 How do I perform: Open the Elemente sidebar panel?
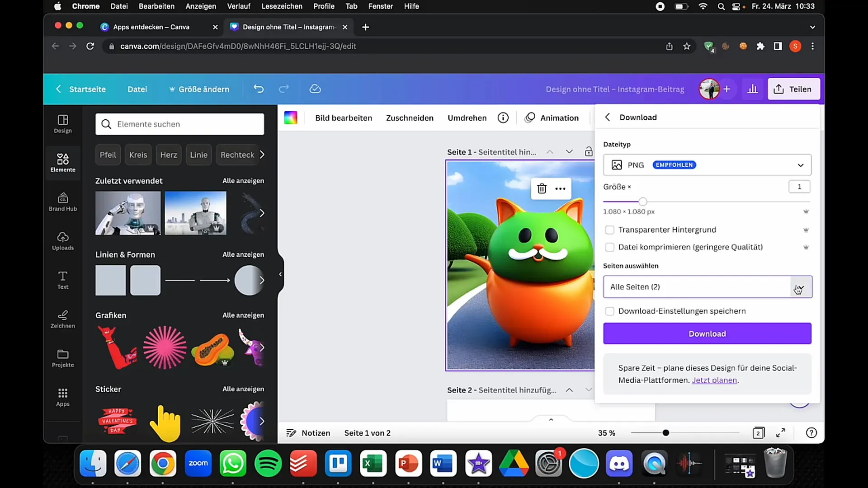pyautogui.click(x=63, y=163)
